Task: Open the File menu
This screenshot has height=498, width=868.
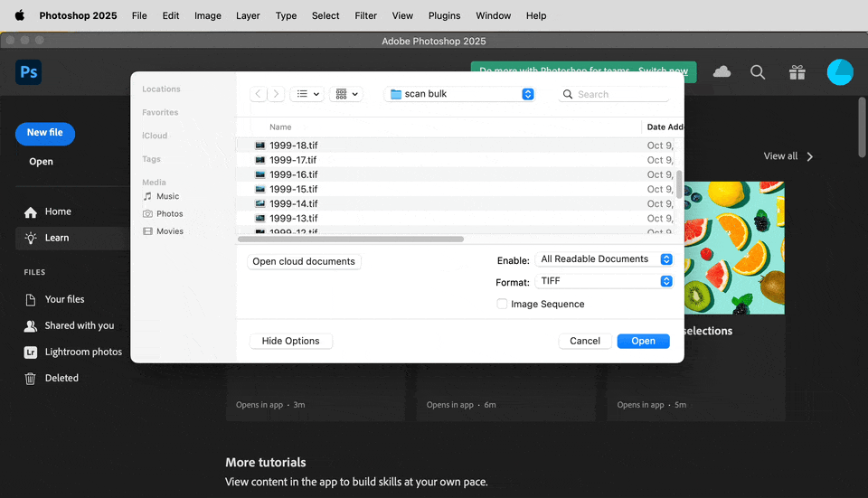Action: [x=139, y=15]
